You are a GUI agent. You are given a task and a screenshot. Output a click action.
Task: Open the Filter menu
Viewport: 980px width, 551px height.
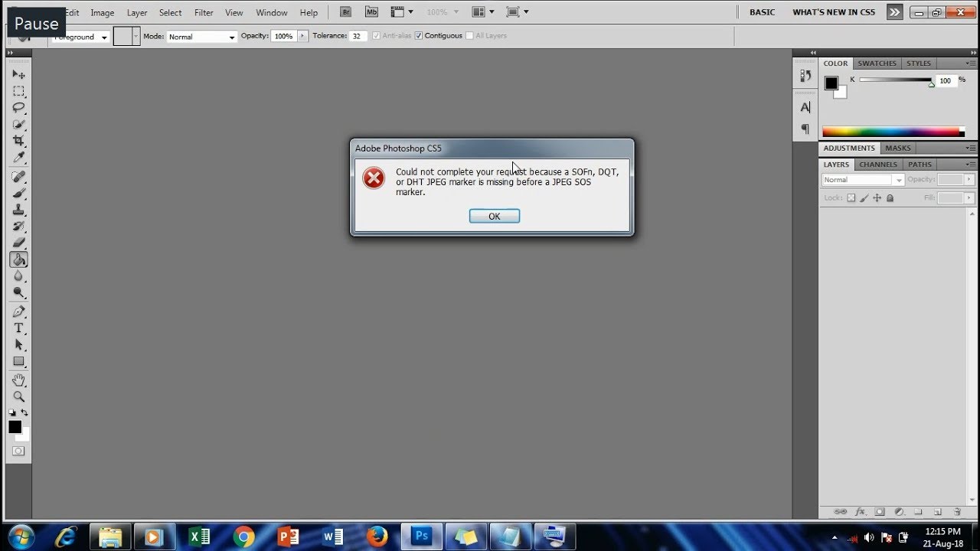(204, 13)
